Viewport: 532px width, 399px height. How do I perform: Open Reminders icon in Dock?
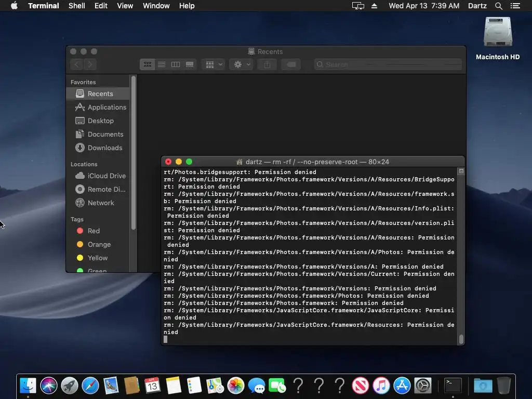coord(194,385)
